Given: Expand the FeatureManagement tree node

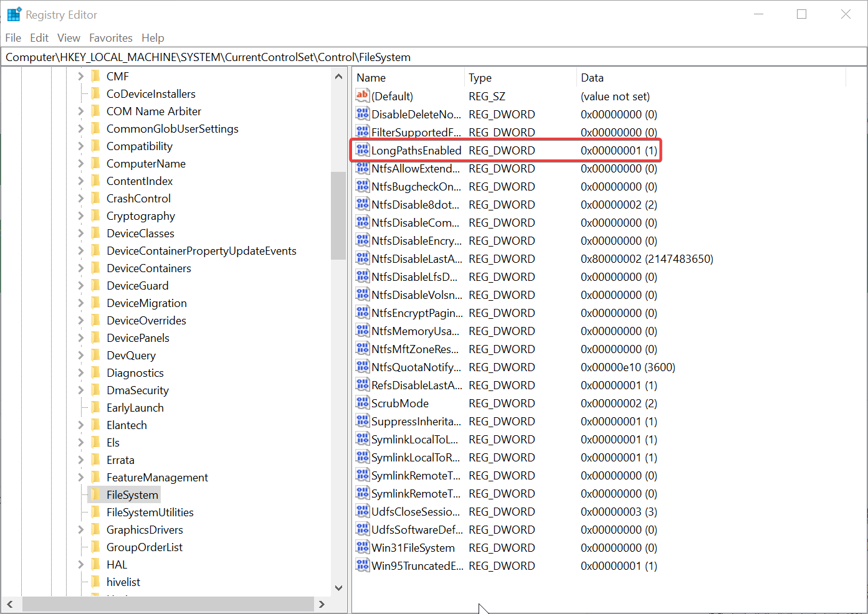Looking at the screenshot, I should (x=80, y=478).
